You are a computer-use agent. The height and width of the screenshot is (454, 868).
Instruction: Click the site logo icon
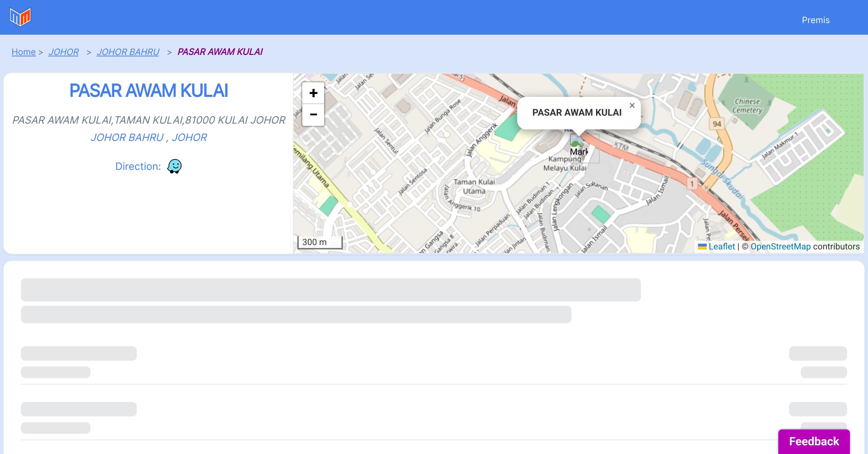coord(20,17)
